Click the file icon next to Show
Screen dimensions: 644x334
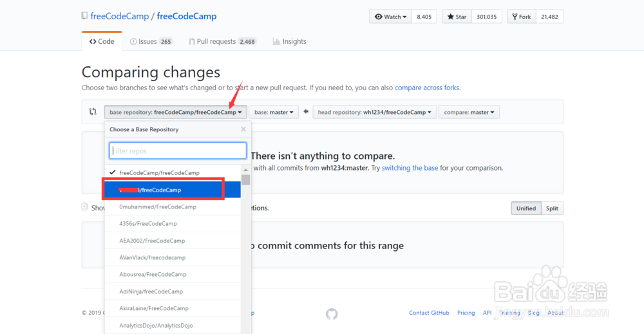point(84,207)
